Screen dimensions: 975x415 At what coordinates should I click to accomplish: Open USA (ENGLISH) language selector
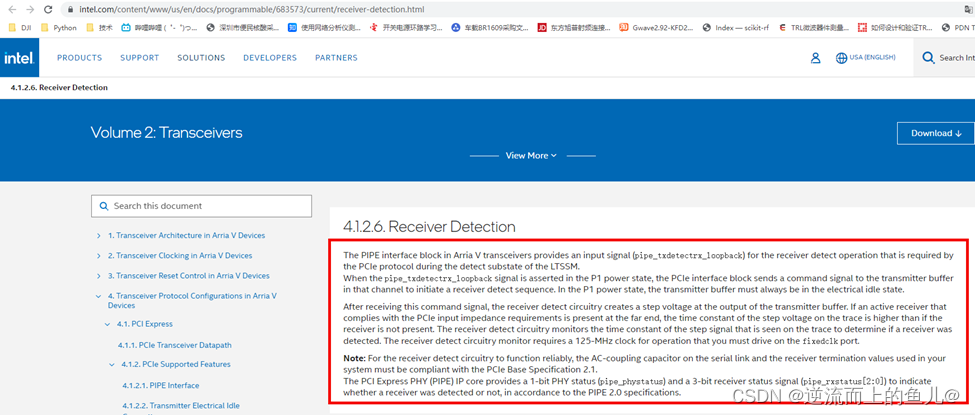pos(866,58)
